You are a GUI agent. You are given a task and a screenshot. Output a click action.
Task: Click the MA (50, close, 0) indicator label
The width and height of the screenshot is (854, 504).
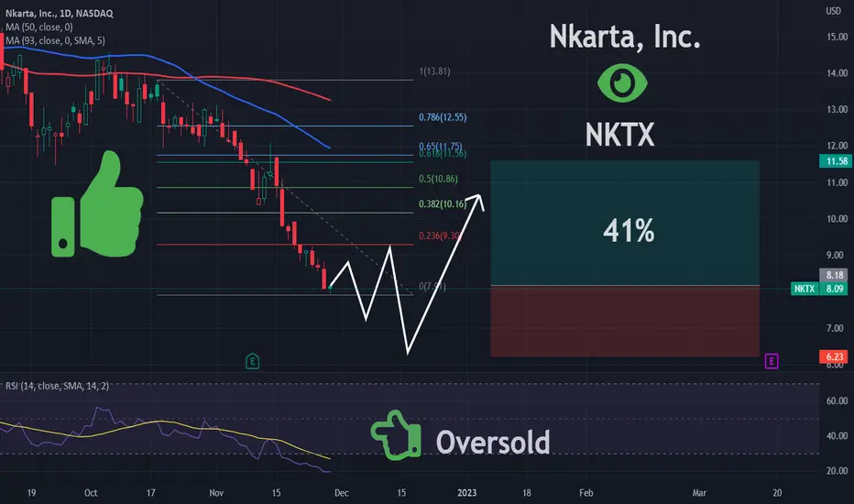[39, 27]
